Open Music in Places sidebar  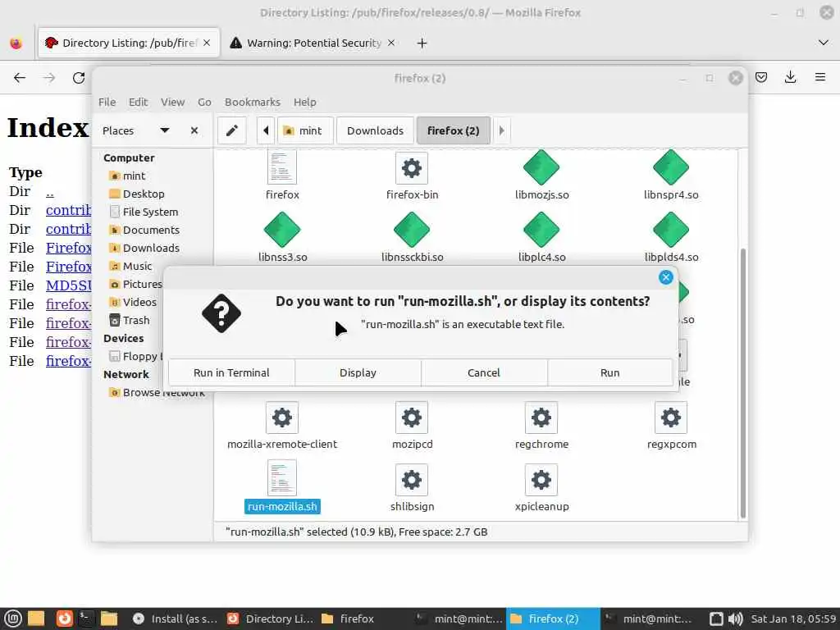[x=137, y=266]
